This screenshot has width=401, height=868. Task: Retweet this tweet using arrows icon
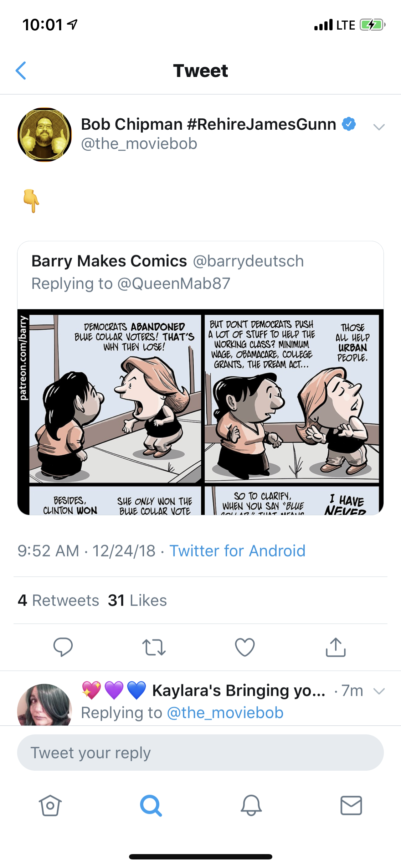pyautogui.click(x=154, y=647)
